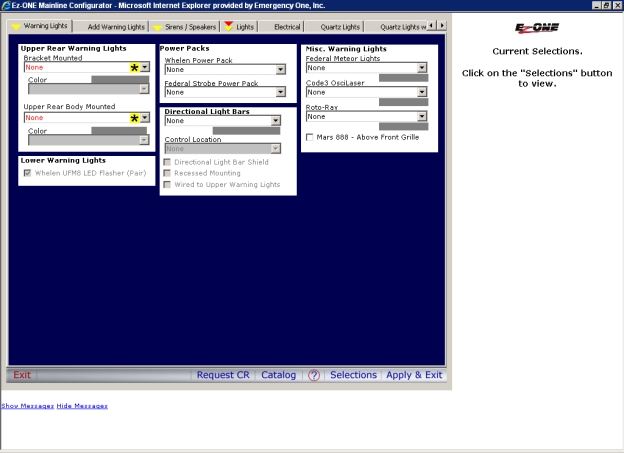Viewport: 624px width, 453px height.
Task: Open the Catalog
Action: point(279,375)
